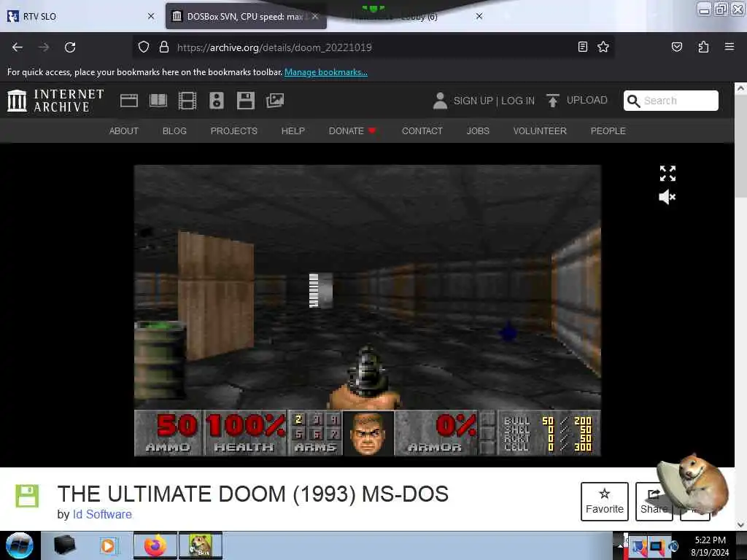Image resolution: width=747 pixels, height=560 pixels.
Task: Open the BLOG menu item
Action: click(x=174, y=131)
